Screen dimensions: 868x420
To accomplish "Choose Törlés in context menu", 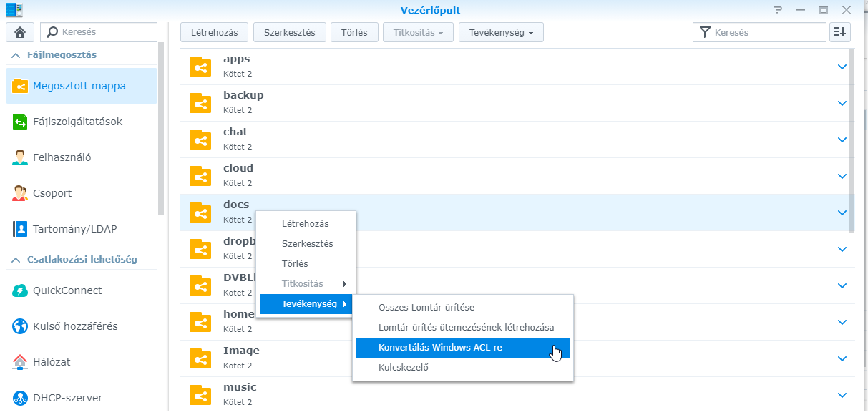I will click(x=306, y=264).
